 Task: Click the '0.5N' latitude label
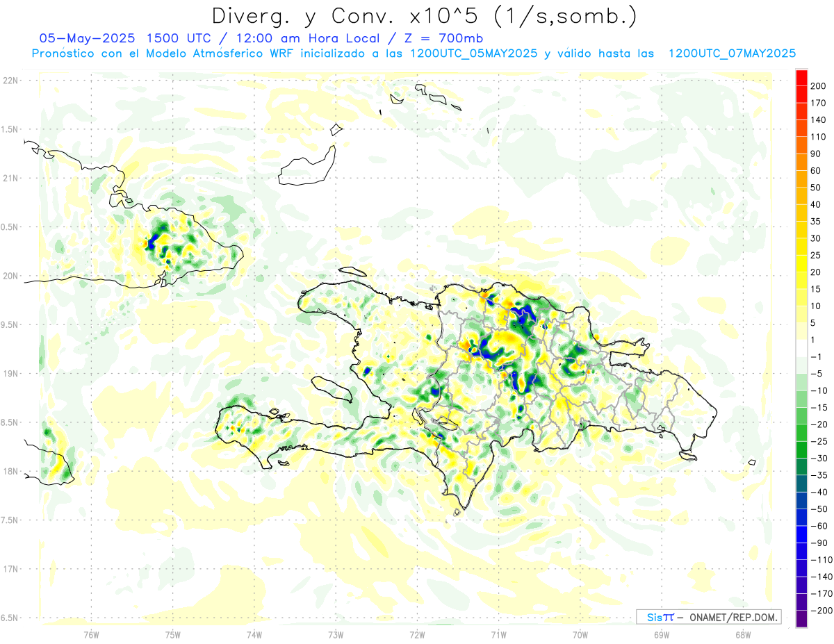pos(10,227)
